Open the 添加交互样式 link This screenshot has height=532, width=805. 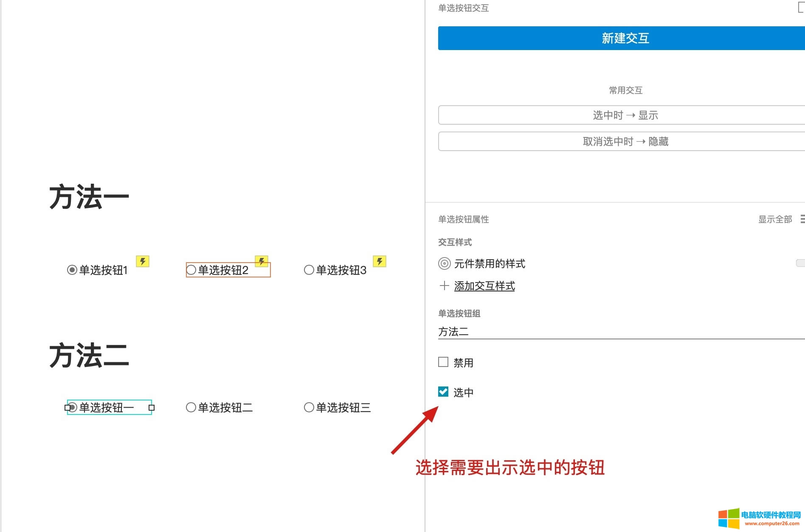tap(484, 286)
